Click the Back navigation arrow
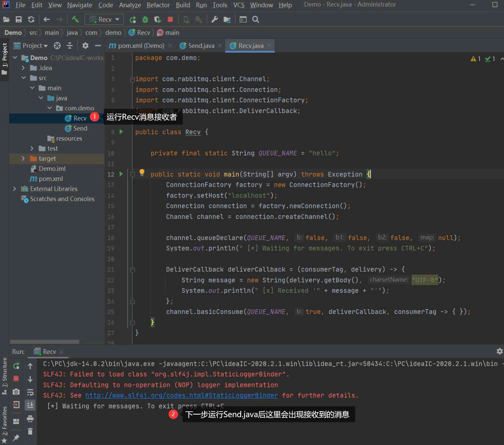 pos(47,20)
